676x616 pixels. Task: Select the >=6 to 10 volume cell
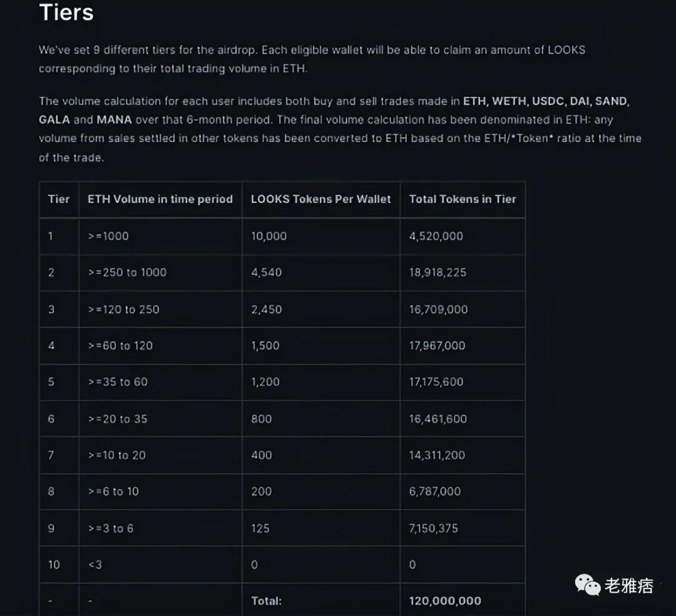point(160,491)
